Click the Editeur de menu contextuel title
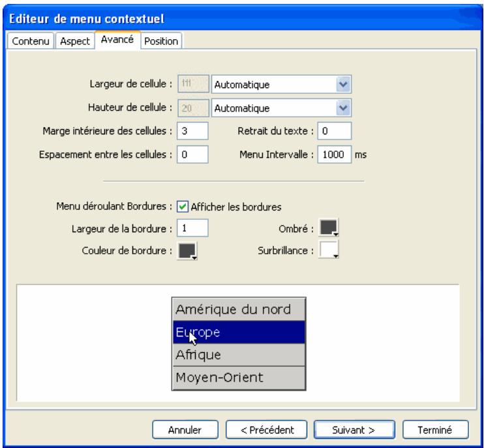The image size is (484, 448). 87,19
